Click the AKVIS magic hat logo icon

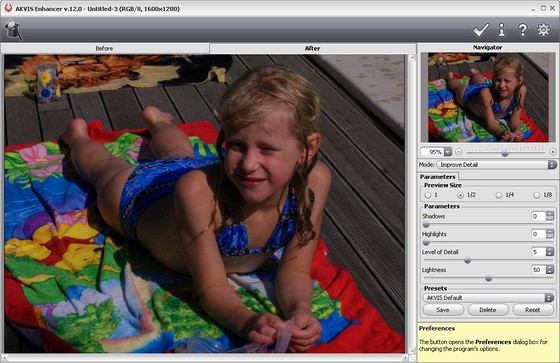coord(14,30)
